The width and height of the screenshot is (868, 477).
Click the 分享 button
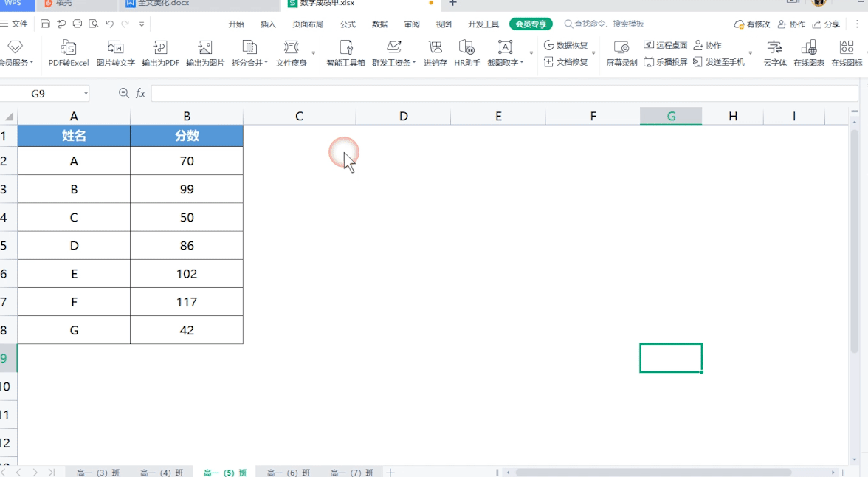(x=833, y=24)
